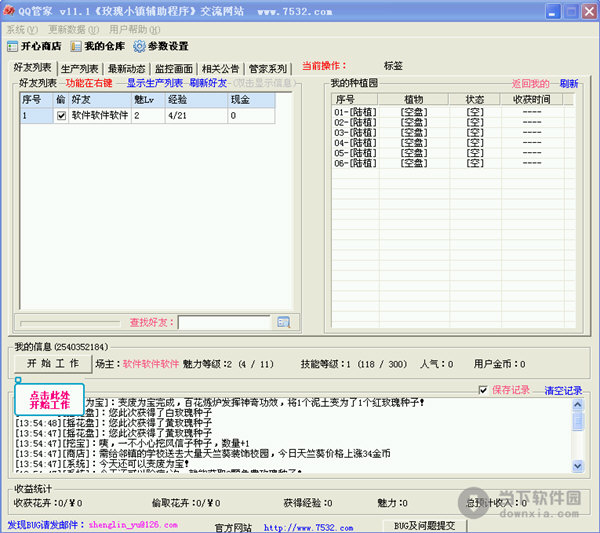Switch to the 最新动态 tab
Screen dimensions: 600x533
[127, 69]
